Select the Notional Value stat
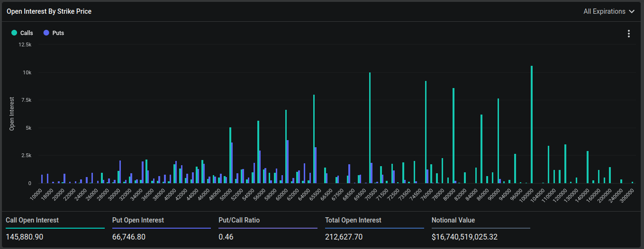 point(453,220)
